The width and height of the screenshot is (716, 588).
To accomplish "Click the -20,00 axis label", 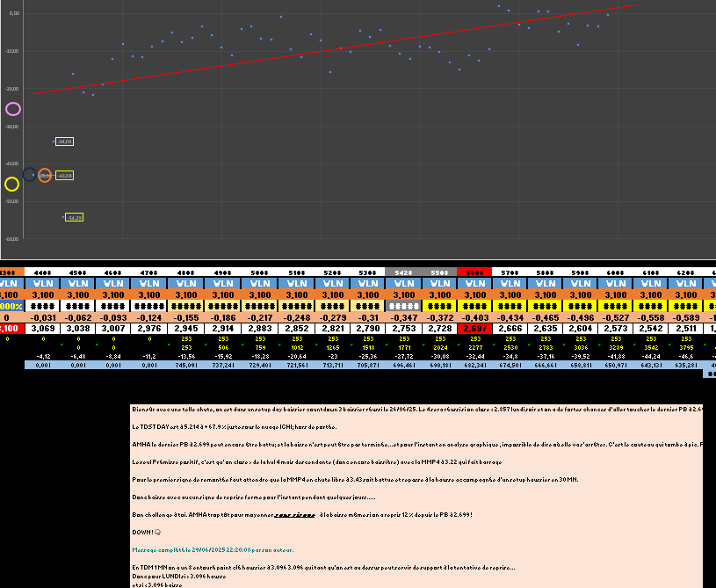I will point(12,89).
